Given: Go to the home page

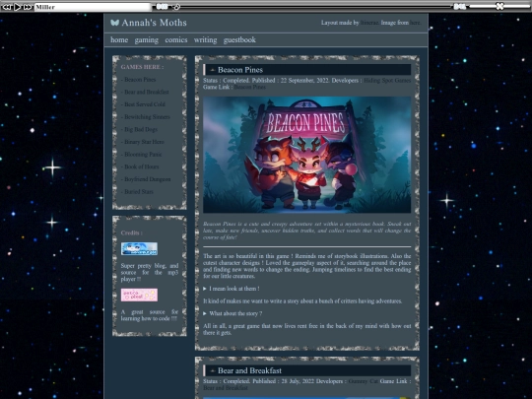Looking at the screenshot, I should click(119, 39).
